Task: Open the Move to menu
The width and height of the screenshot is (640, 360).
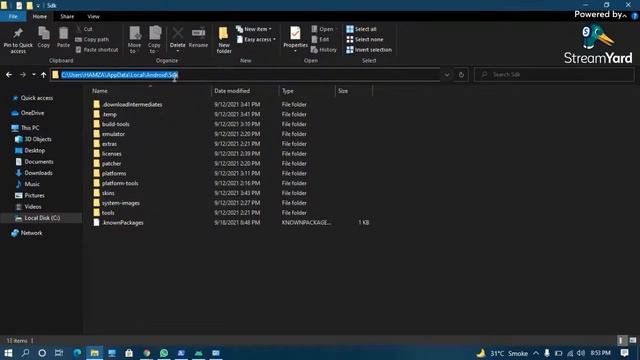Action: point(134,40)
